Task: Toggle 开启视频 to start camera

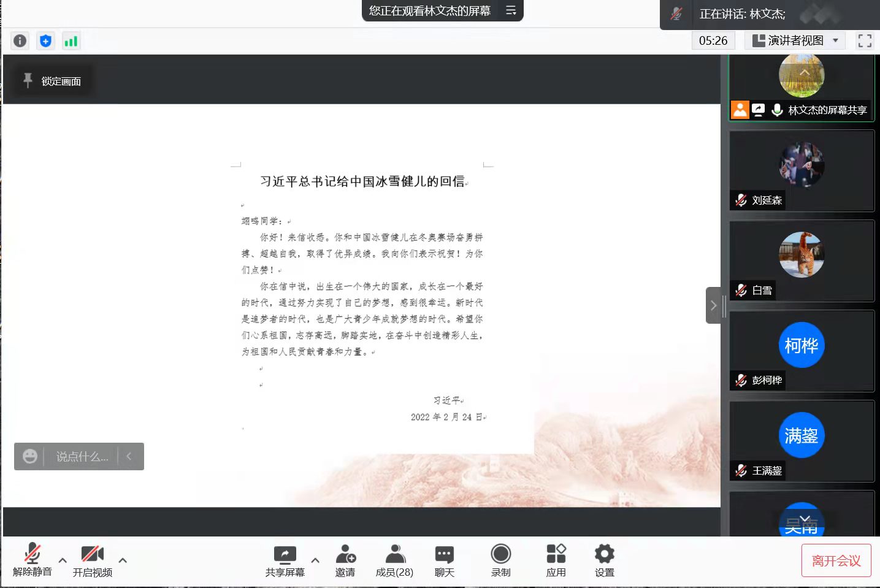Action: (x=93, y=560)
